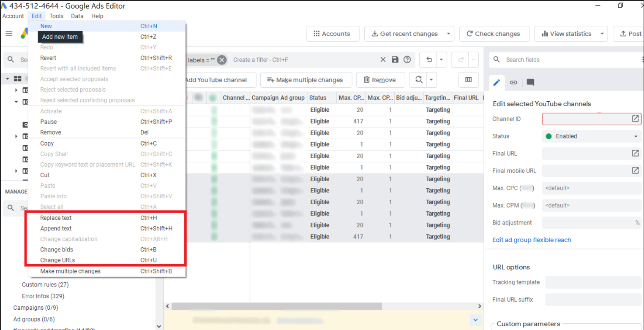This screenshot has height=330, width=644.
Task: Open the Status Enabled dropdown
Action: coord(592,136)
